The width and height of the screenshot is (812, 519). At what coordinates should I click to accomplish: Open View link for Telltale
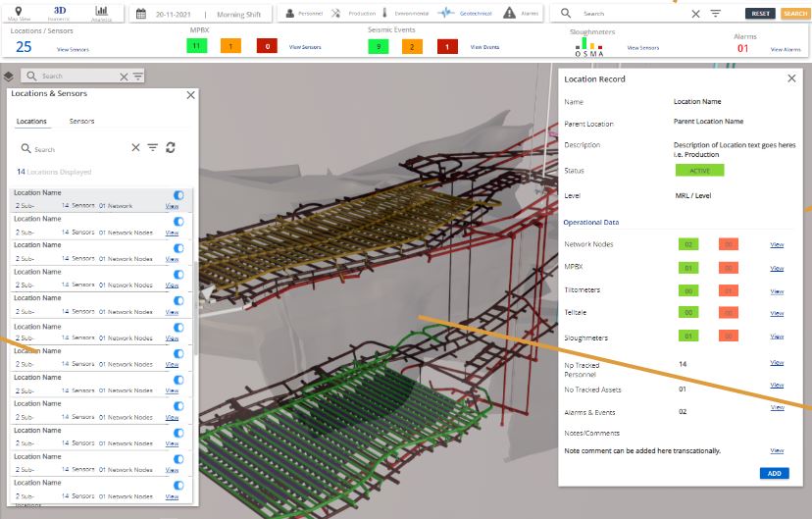click(777, 313)
